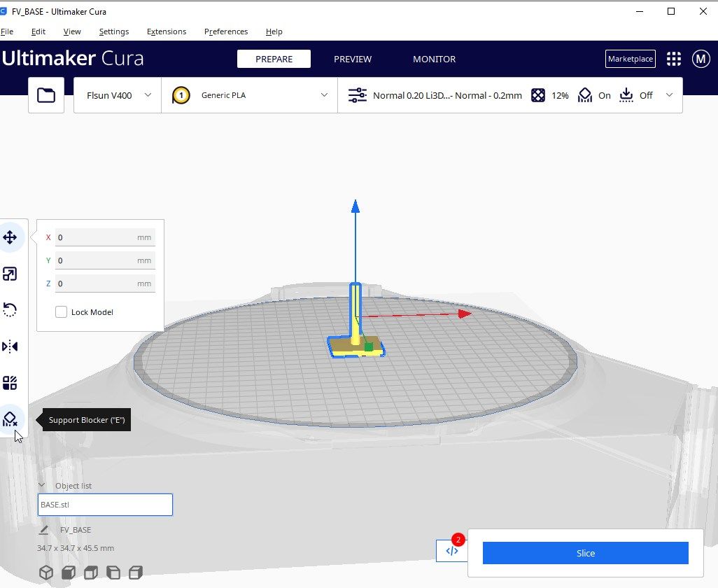Click the Z position input field
The width and height of the screenshot is (718, 588).
tap(105, 283)
